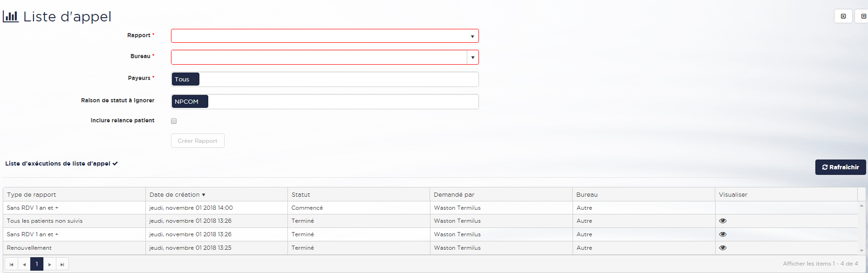Image resolution: width=868 pixels, height=273 pixels.
Task: Go to the first page of results
Action: coord(12,264)
